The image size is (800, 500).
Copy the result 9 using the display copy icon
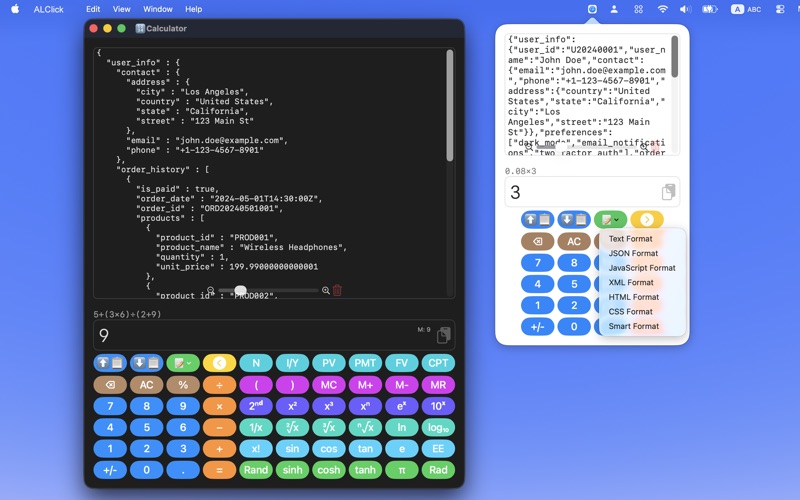tap(443, 335)
